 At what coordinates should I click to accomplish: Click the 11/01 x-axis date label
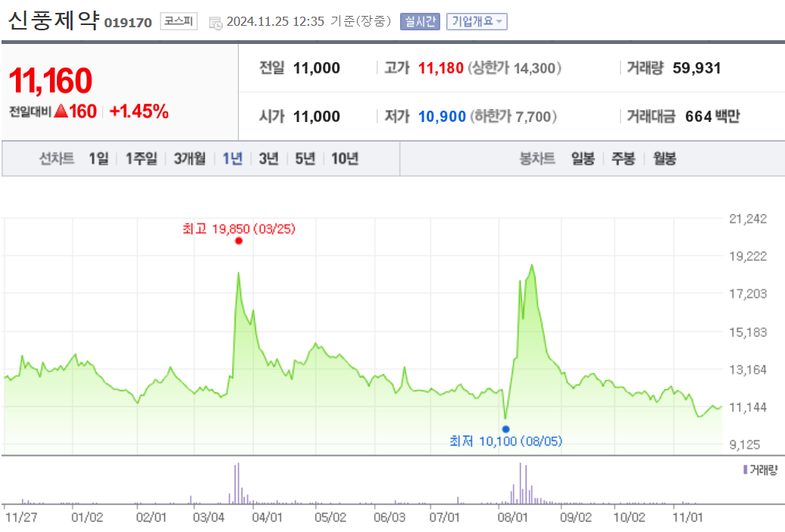(x=687, y=518)
